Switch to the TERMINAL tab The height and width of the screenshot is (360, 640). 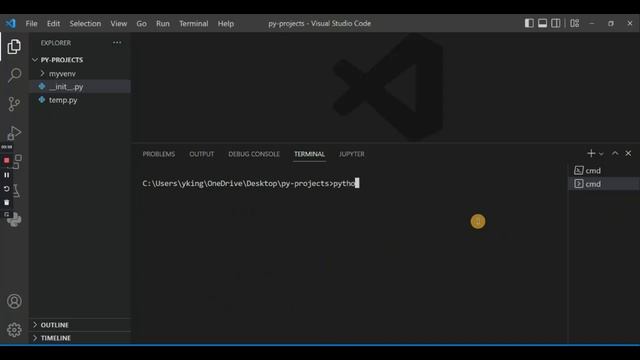tap(309, 154)
